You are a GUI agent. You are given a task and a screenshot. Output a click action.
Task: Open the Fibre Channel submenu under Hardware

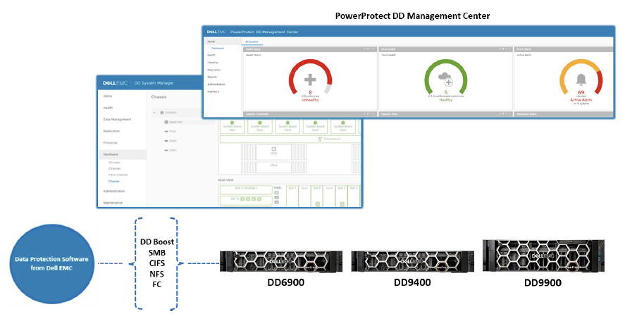coord(118,175)
